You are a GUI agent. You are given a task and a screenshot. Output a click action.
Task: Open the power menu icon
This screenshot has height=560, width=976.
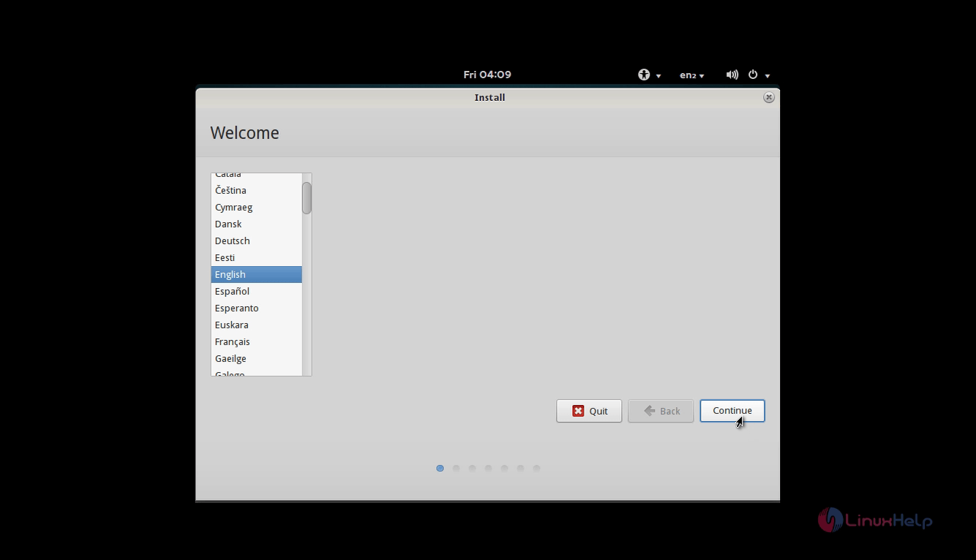(753, 75)
